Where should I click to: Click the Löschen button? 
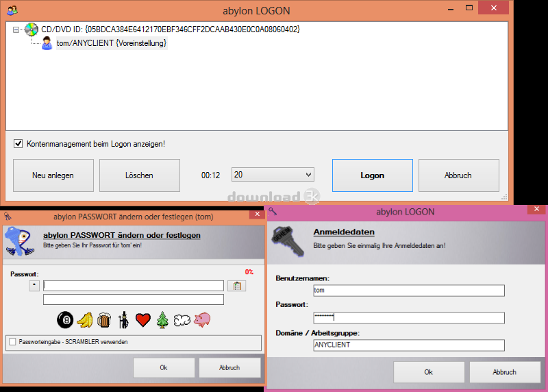(140, 175)
